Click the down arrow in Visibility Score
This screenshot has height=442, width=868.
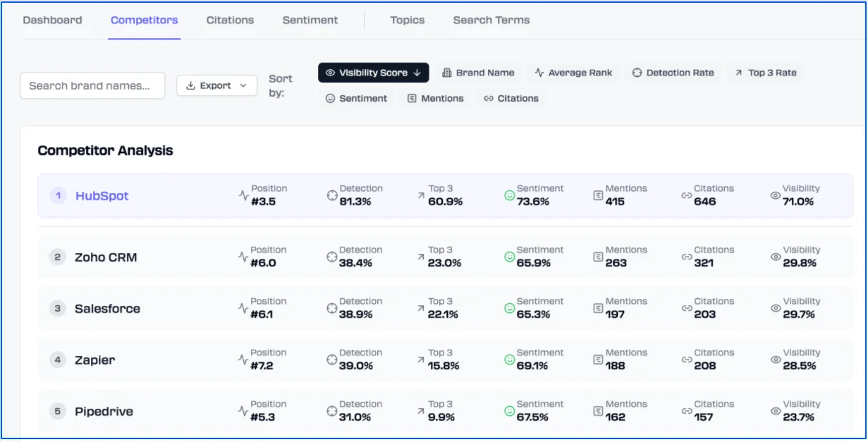click(x=417, y=73)
